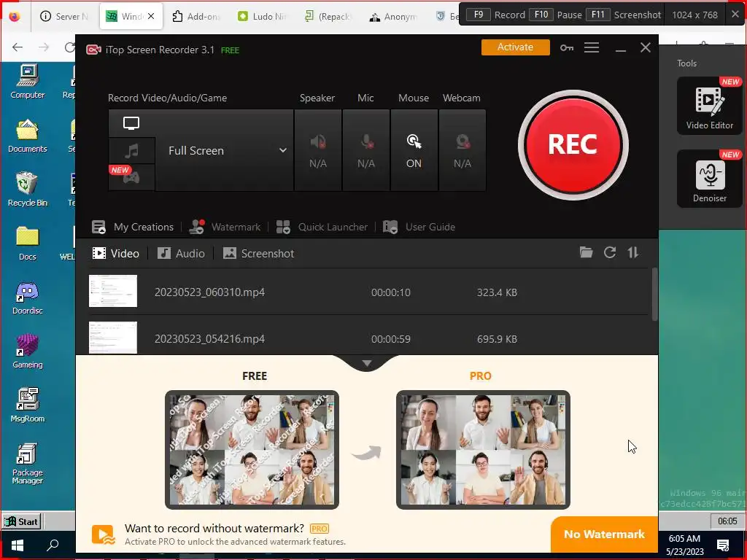Click the F10 Pause hotkey label
This screenshot has height=560, width=747.
tap(556, 15)
